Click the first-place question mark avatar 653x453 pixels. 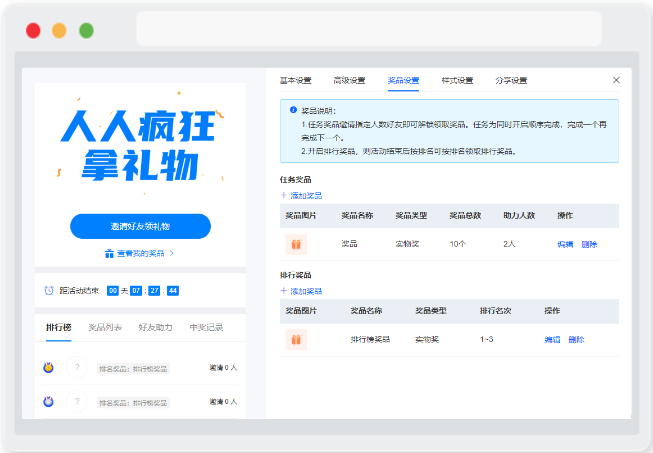(77, 367)
